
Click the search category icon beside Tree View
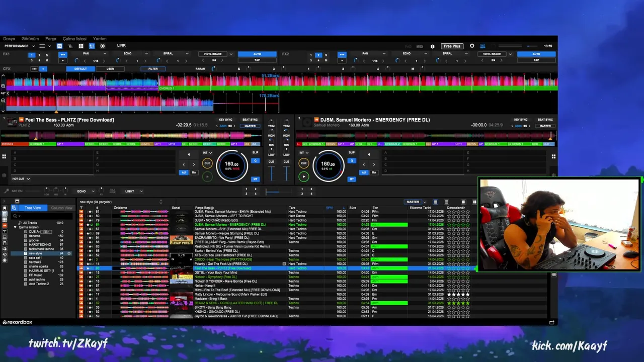14,208
